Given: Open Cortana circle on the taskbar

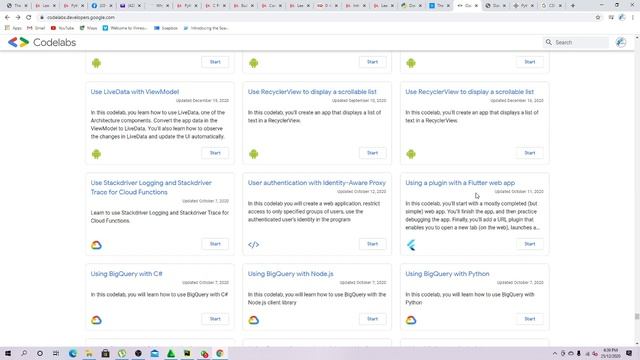Looking at the screenshot, I should click(40, 353).
